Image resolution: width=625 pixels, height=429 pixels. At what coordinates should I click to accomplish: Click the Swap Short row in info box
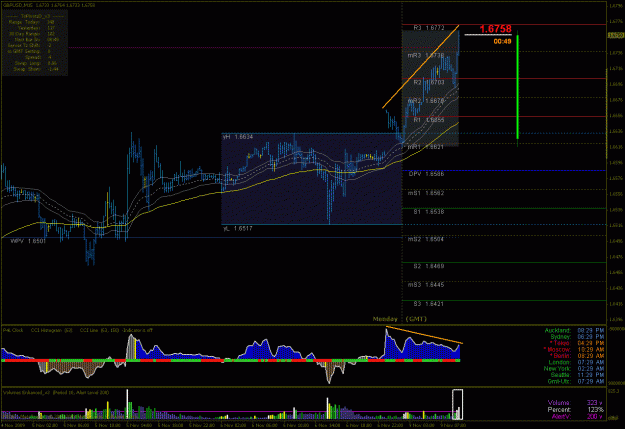coord(36,69)
